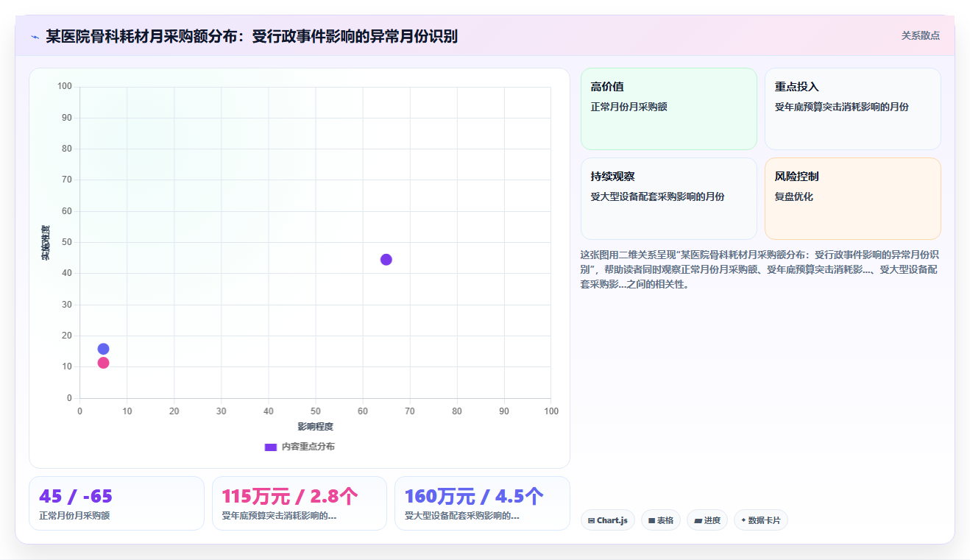
Task: Select the 160万元 / 4.5个 stat card
Action: (482, 503)
